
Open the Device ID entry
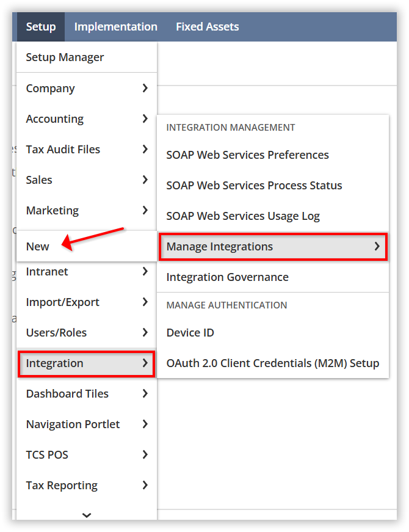point(273,332)
